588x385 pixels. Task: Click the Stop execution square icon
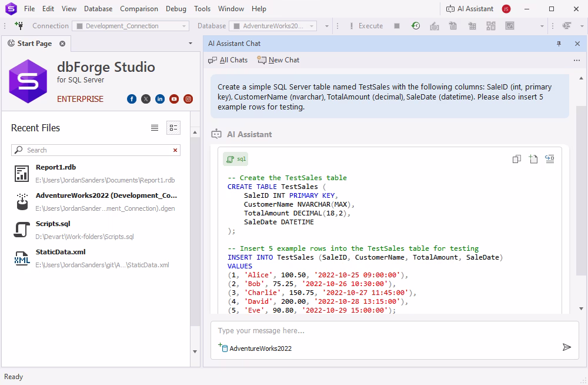click(x=397, y=26)
